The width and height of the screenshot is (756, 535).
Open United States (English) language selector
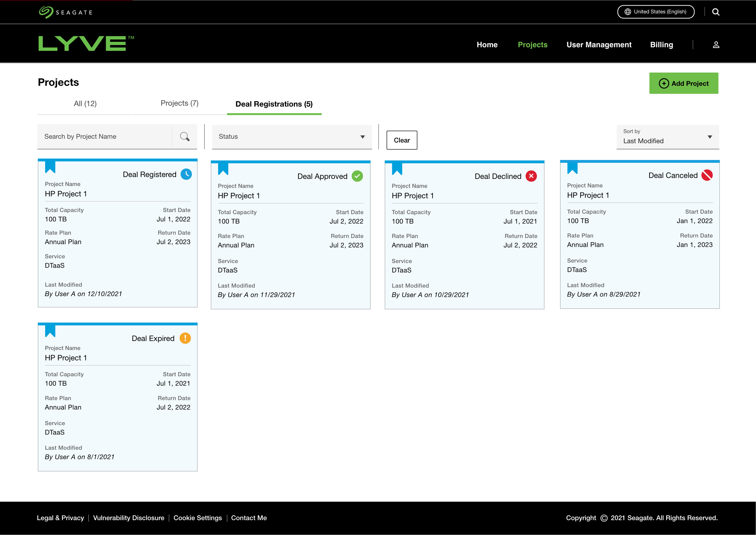click(656, 12)
